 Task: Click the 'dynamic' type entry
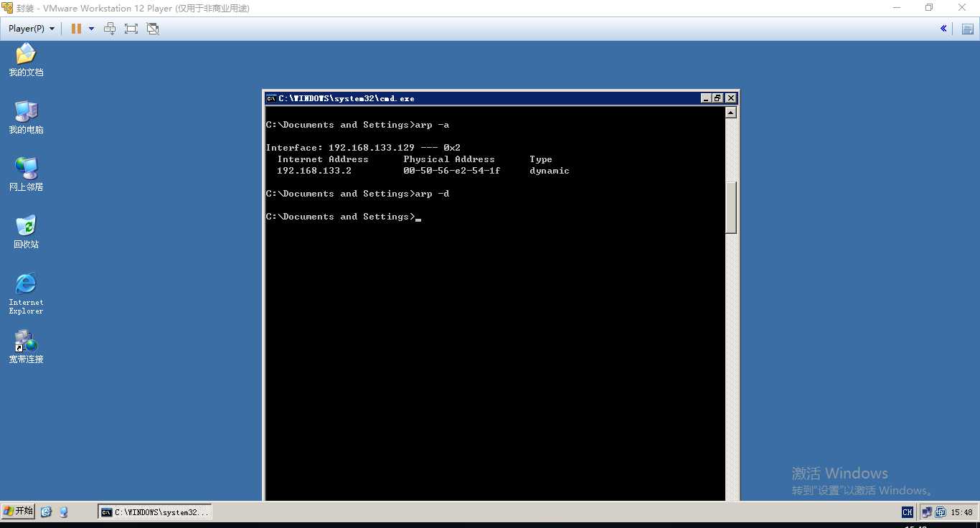(x=550, y=171)
